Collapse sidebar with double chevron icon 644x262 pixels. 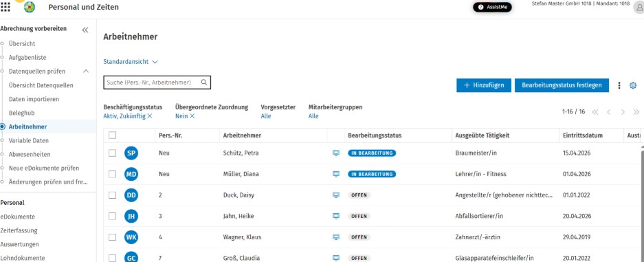click(85, 30)
